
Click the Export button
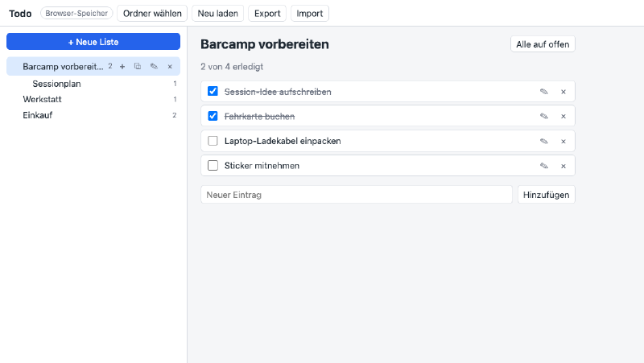[267, 13]
